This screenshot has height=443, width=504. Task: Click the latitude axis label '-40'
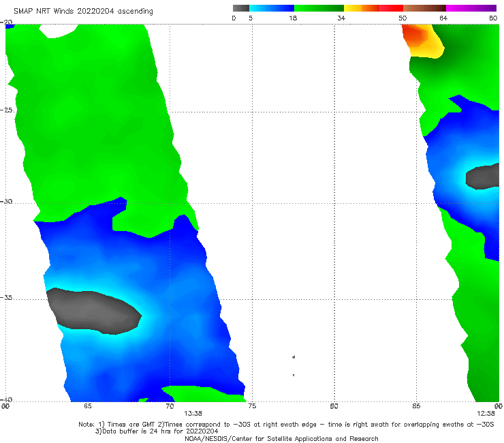(x=7, y=399)
